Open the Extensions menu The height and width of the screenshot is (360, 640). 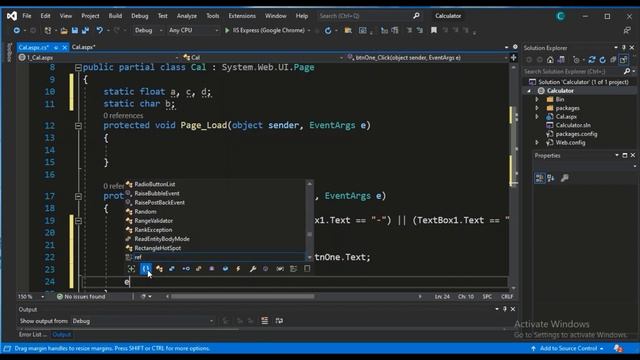click(242, 16)
